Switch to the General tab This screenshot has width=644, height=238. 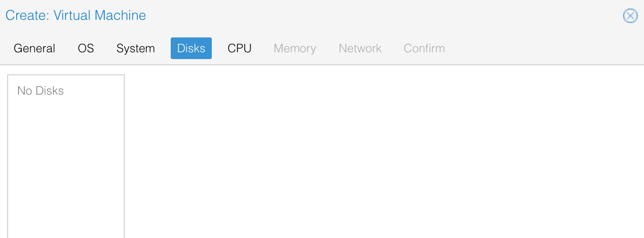[x=34, y=48]
